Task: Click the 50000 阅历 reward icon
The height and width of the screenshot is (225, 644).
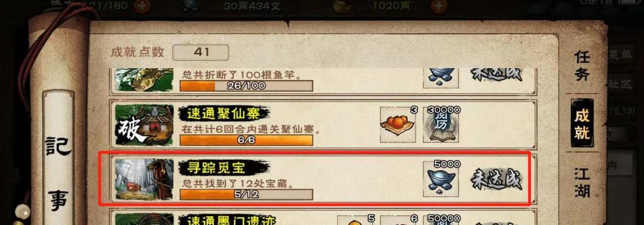Action: coord(441,220)
